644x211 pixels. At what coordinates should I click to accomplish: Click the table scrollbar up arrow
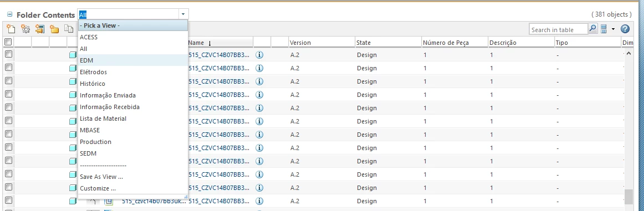pos(628,54)
